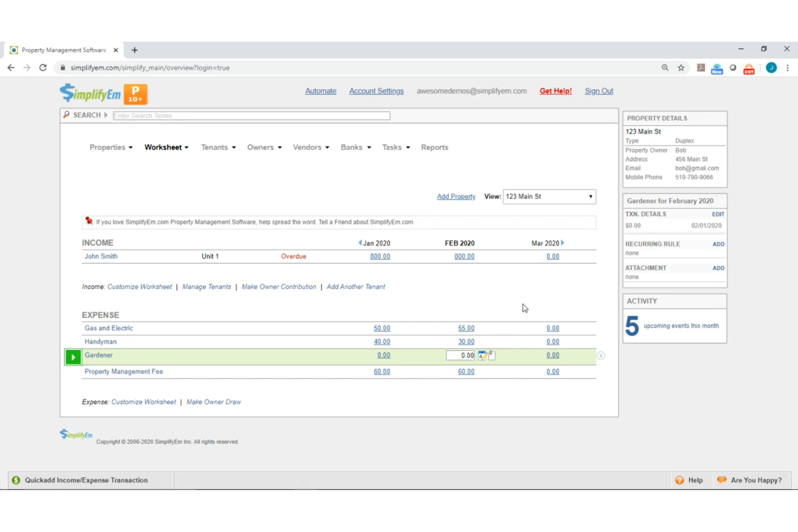Click Expense Customize Worksheet link
Viewport: 798px width, 532px height.
tap(143, 402)
